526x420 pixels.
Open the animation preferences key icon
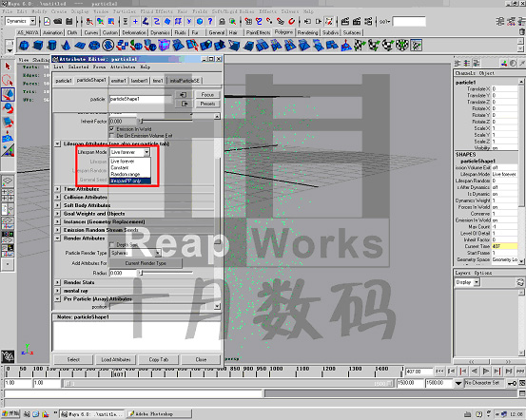coord(512,383)
